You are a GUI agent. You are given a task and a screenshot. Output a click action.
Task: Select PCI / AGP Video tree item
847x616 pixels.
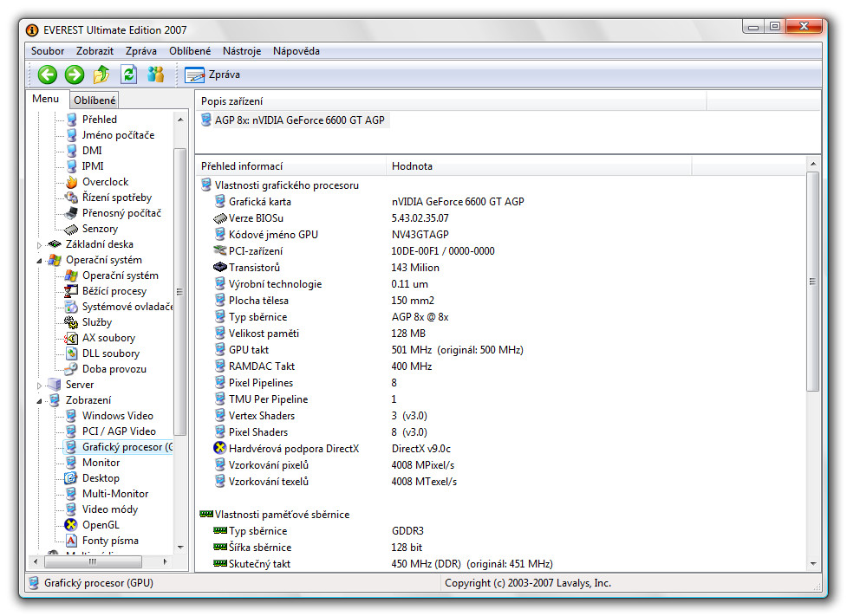tap(119, 432)
